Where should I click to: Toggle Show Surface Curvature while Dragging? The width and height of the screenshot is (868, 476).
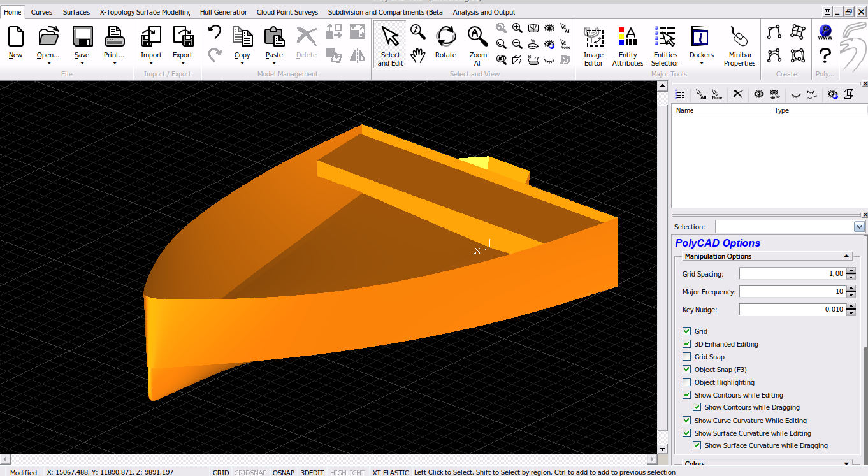[x=697, y=445]
